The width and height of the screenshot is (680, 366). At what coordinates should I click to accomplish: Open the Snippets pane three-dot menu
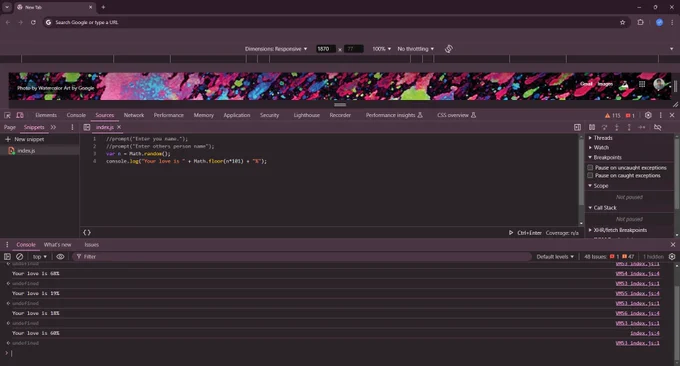72,127
